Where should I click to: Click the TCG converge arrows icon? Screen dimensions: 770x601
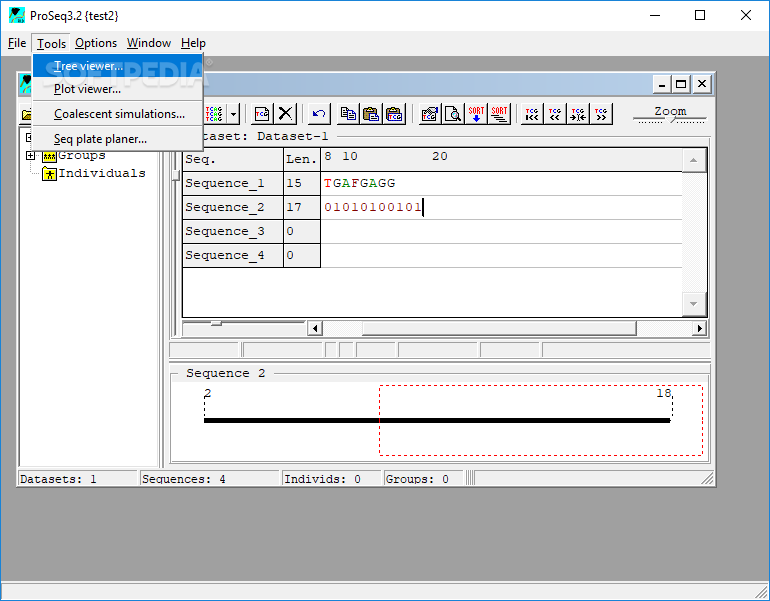click(578, 114)
